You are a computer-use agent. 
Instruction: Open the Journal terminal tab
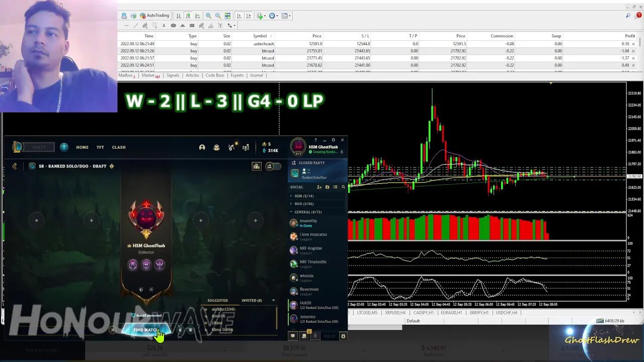pos(257,75)
